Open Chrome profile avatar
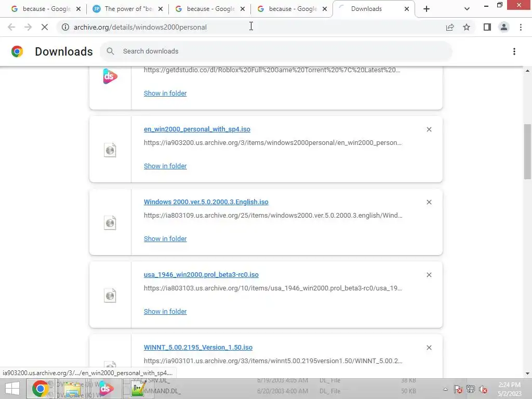This screenshot has width=532, height=399. point(504,27)
